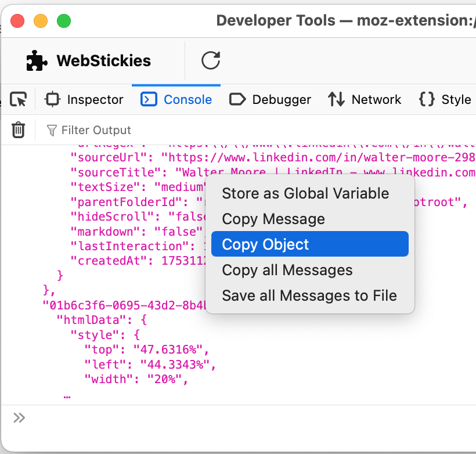Open the Debugger tab

click(271, 100)
